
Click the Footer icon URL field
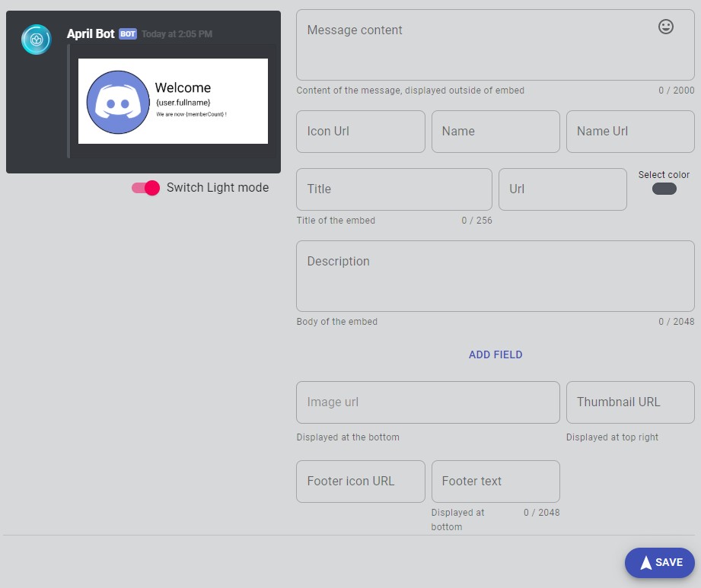point(361,482)
